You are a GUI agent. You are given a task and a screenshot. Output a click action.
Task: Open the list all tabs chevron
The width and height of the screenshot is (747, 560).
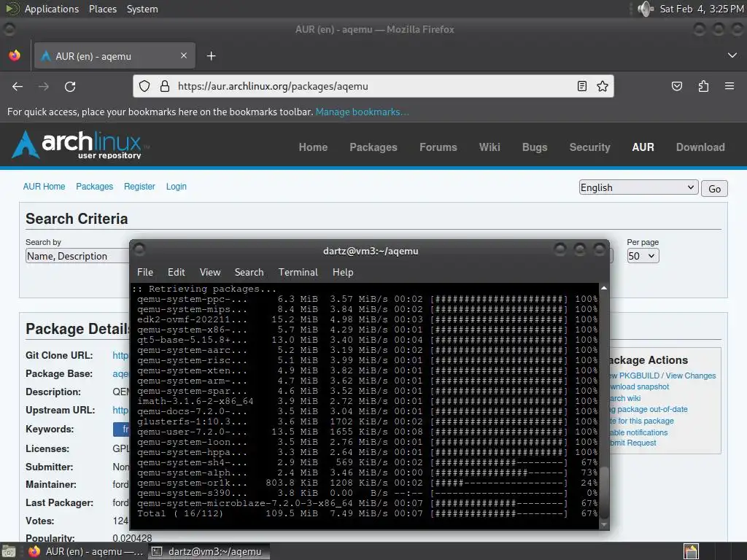point(732,55)
